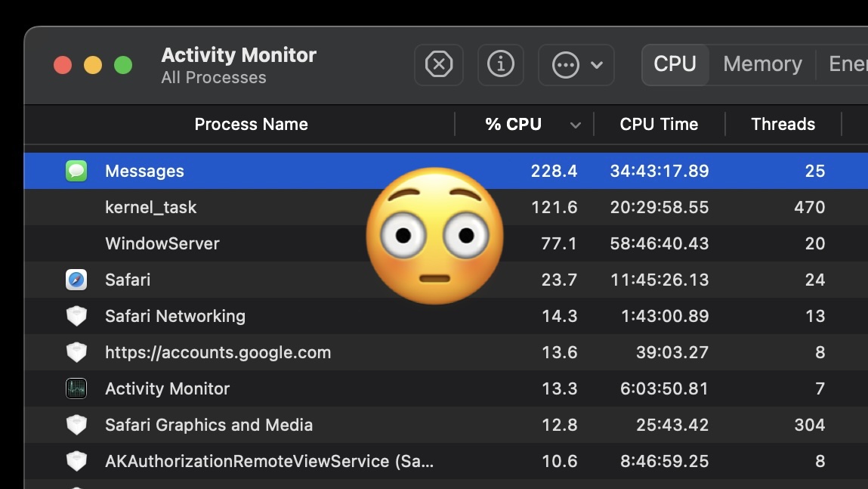The height and width of the screenshot is (489, 868).
Task: Click the 77.1 CPU value
Action: tap(559, 243)
